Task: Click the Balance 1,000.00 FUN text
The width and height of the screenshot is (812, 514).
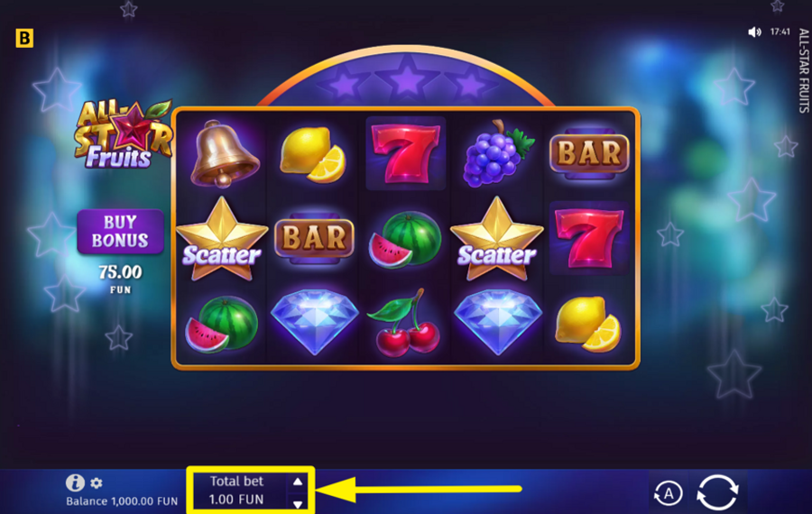Action: 122,501
